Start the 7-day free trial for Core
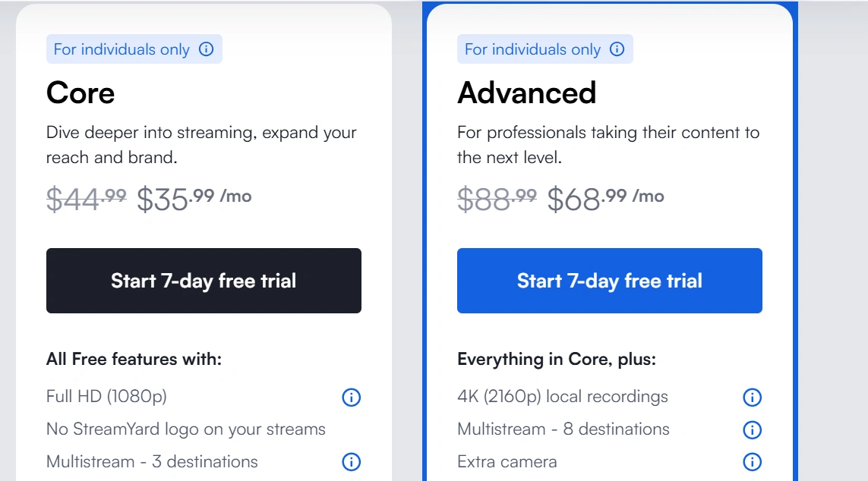868x481 pixels. coord(204,281)
